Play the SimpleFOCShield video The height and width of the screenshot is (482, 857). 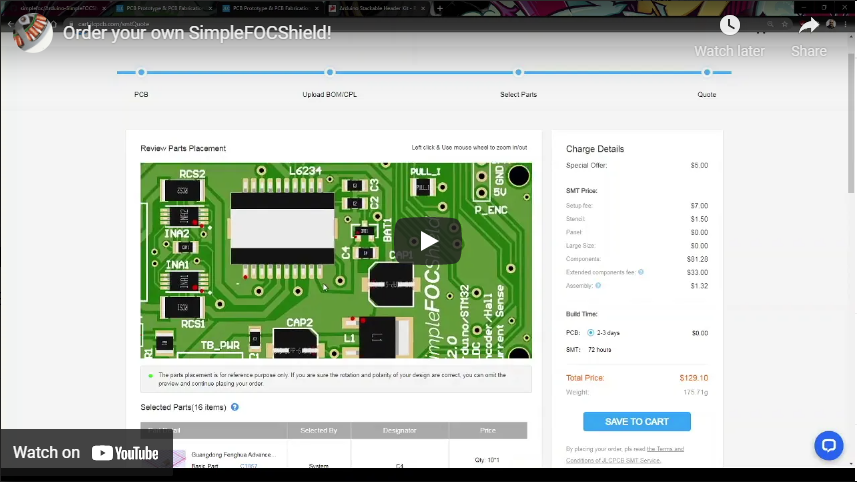click(x=428, y=241)
